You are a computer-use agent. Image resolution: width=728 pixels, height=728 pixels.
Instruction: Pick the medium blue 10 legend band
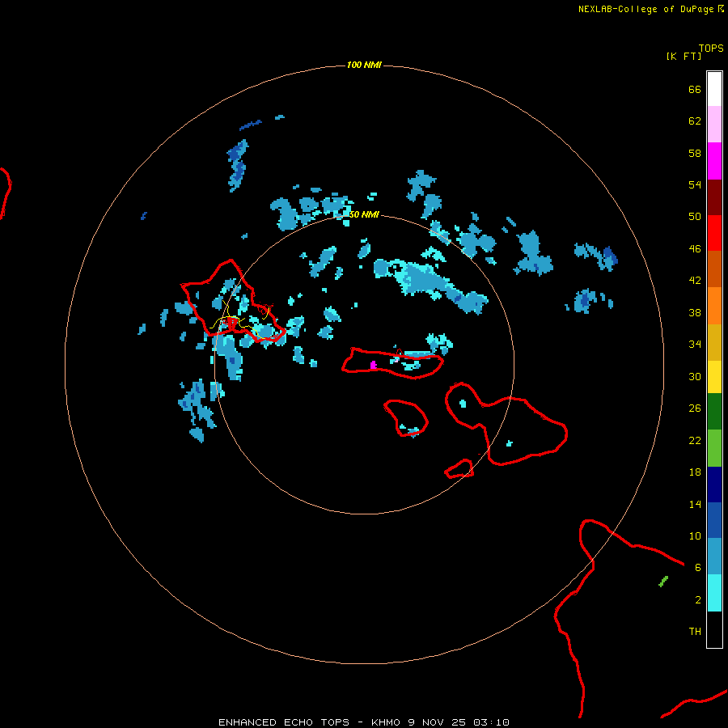pos(714,520)
